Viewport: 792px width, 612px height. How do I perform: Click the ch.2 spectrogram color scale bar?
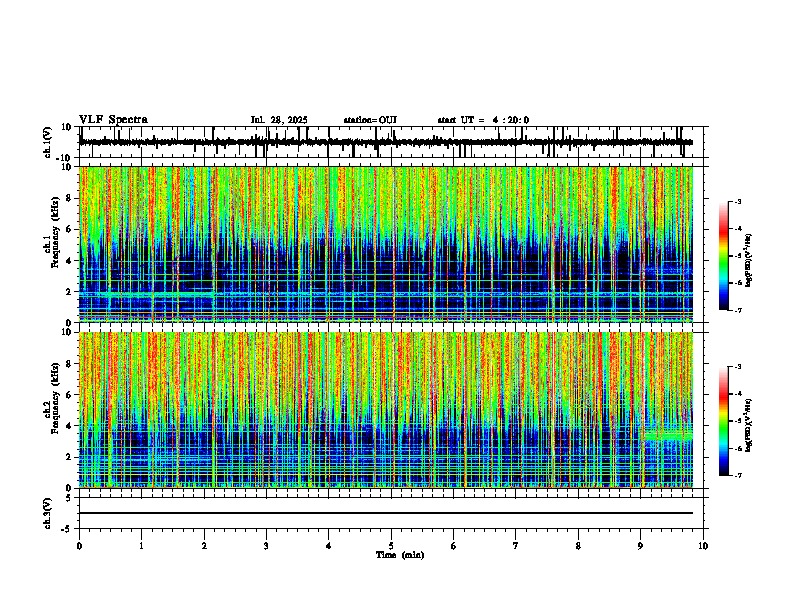pos(724,421)
